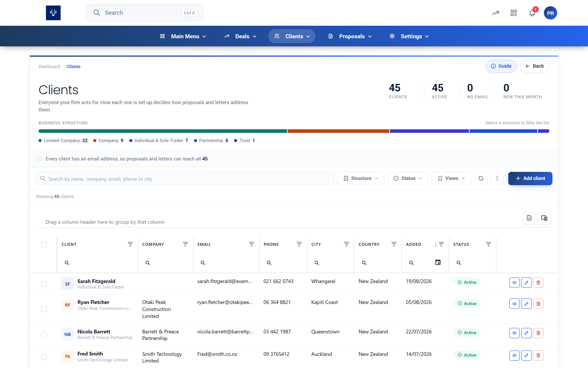Focus the search by name, company field
The width and height of the screenshot is (588, 368).
click(185, 179)
